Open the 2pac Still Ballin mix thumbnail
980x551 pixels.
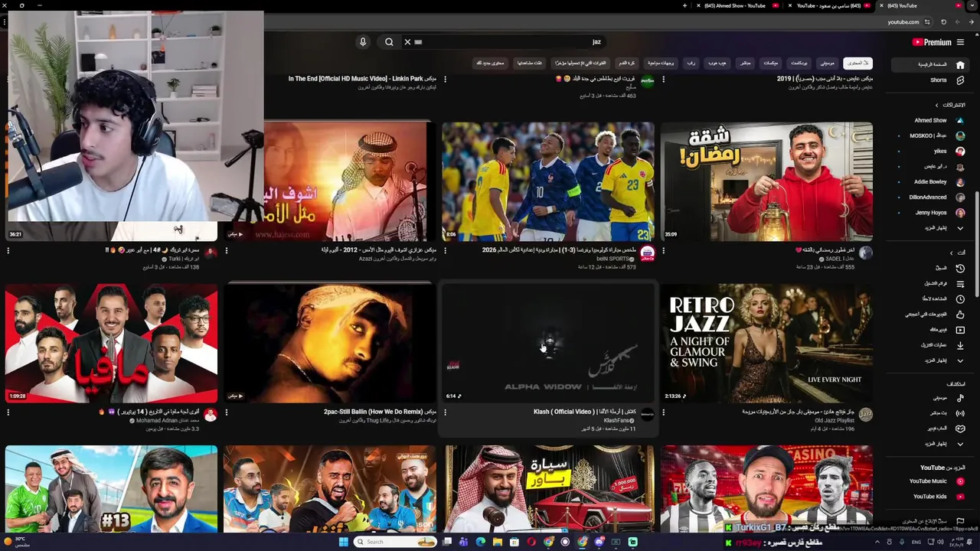point(329,343)
